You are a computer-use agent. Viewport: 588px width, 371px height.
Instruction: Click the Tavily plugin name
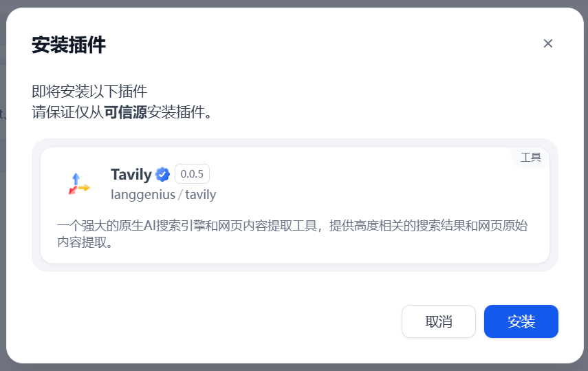click(x=131, y=174)
